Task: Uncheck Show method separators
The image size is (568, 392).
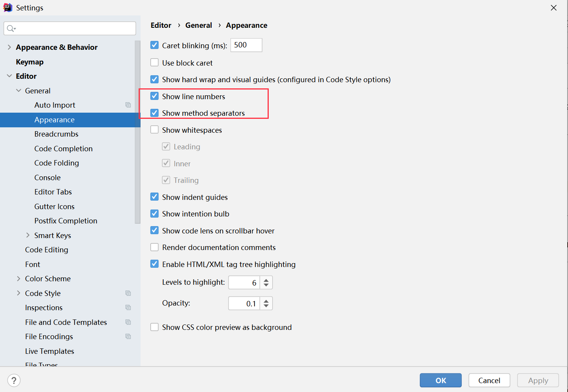Action: 154,113
